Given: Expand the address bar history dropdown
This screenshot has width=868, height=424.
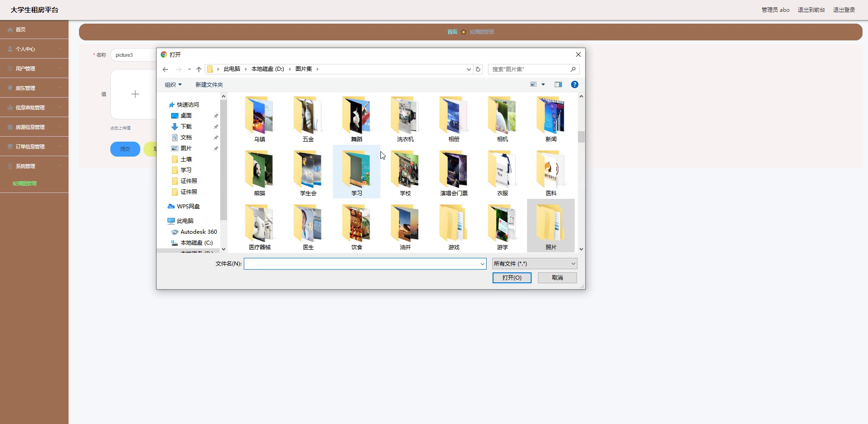Looking at the screenshot, I should [469, 69].
